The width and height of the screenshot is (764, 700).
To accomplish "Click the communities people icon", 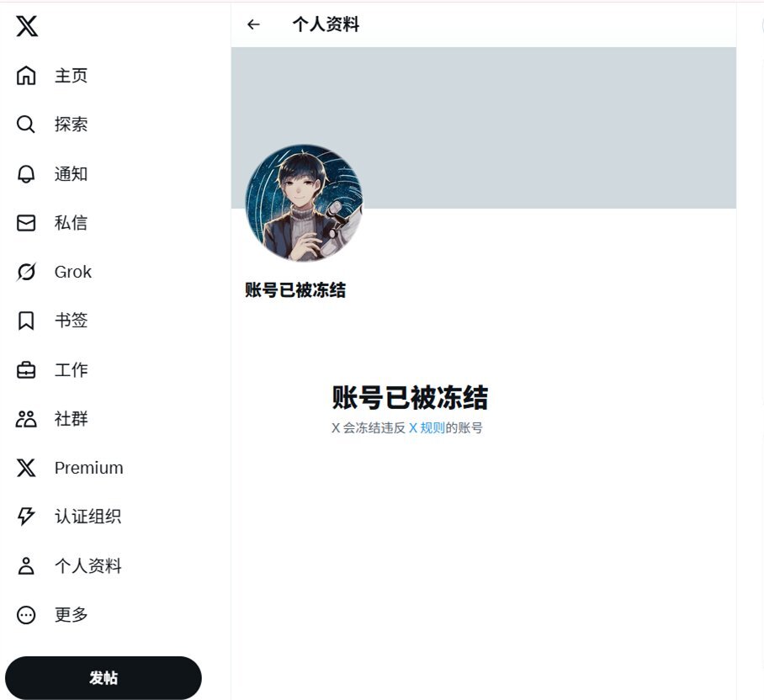I will (26, 418).
